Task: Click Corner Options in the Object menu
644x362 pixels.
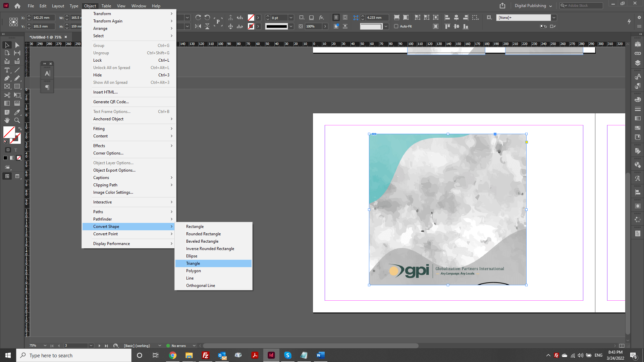Action: click(x=108, y=153)
